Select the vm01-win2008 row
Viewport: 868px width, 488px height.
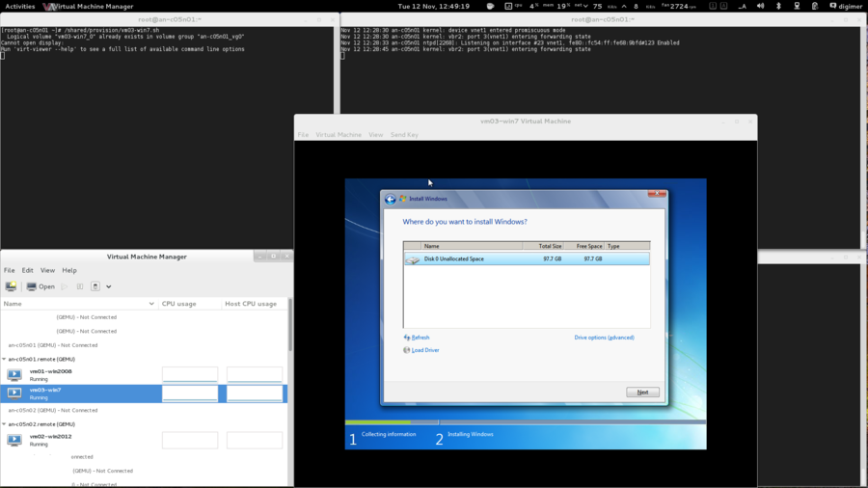coord(144,374)
